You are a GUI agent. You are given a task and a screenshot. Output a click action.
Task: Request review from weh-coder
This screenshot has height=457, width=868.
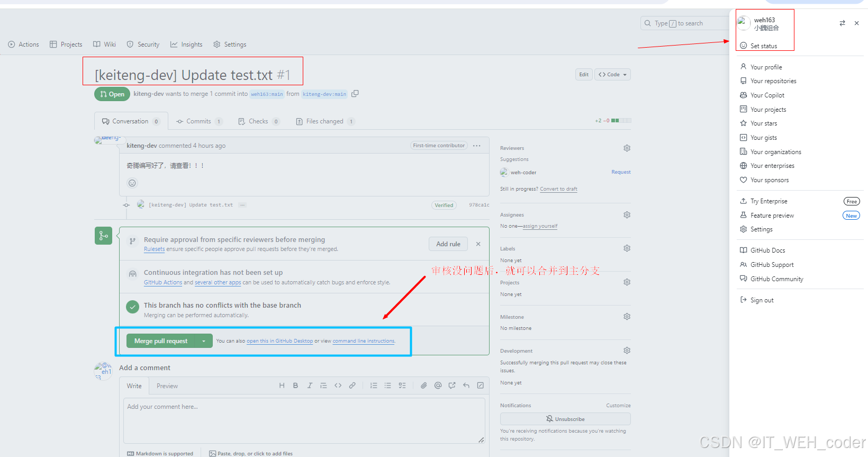pos(621,172)
